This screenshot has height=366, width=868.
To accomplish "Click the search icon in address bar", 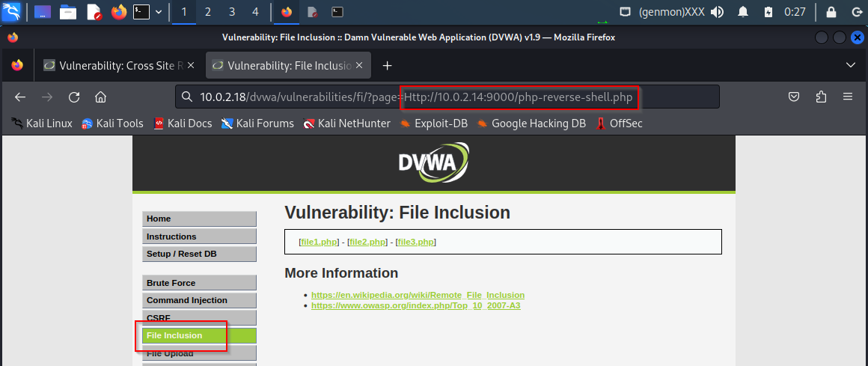I will click(x=188, y=97).
